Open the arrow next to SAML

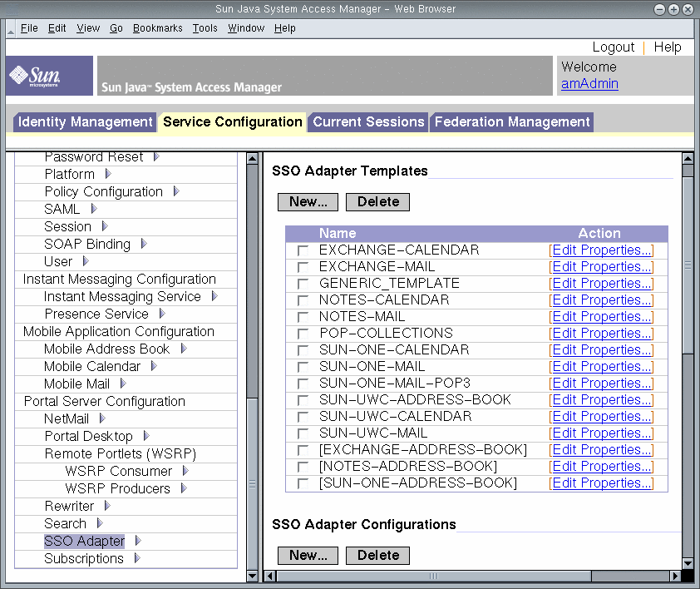click(94, 208)
